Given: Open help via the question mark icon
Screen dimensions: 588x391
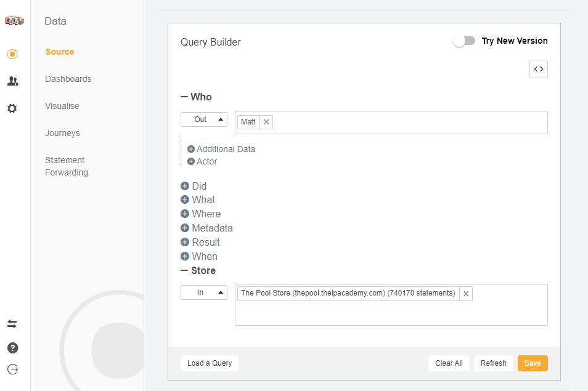Looking at the screenshot, I should (x=12, y=347).
